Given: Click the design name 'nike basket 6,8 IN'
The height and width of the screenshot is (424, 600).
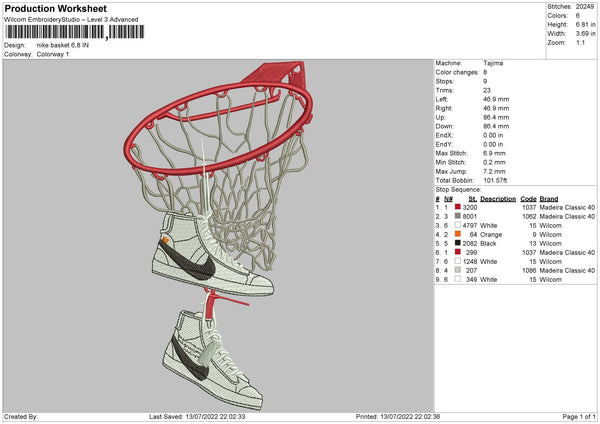Looking at the screenshot, I should coord(63,45).
